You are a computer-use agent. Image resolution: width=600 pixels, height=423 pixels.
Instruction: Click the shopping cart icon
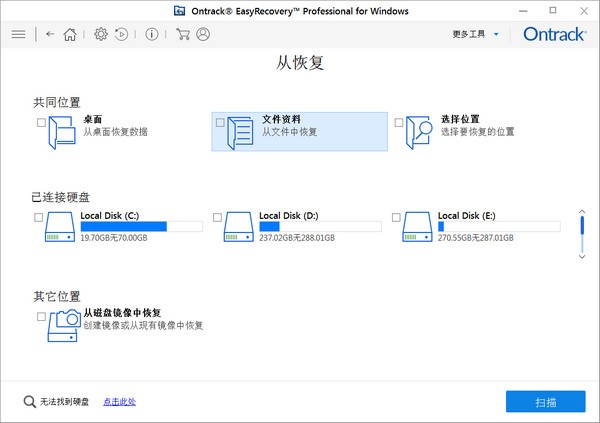click(x=182, y=34)
